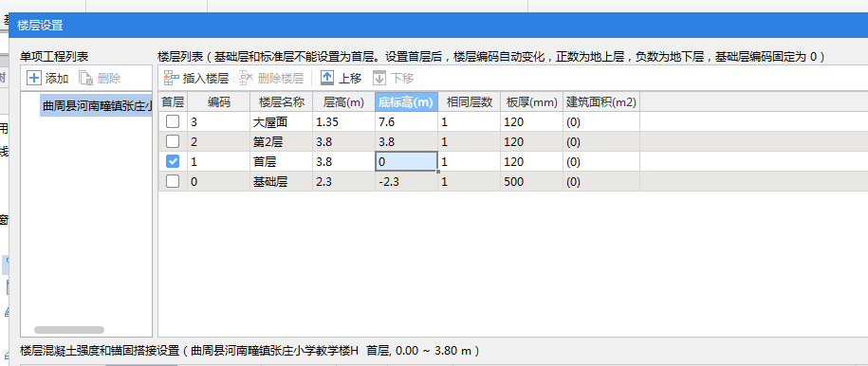Viewport: 868px width, 366px height.
Task: Click the 编码 column header
Action: [x=219, y=101]
